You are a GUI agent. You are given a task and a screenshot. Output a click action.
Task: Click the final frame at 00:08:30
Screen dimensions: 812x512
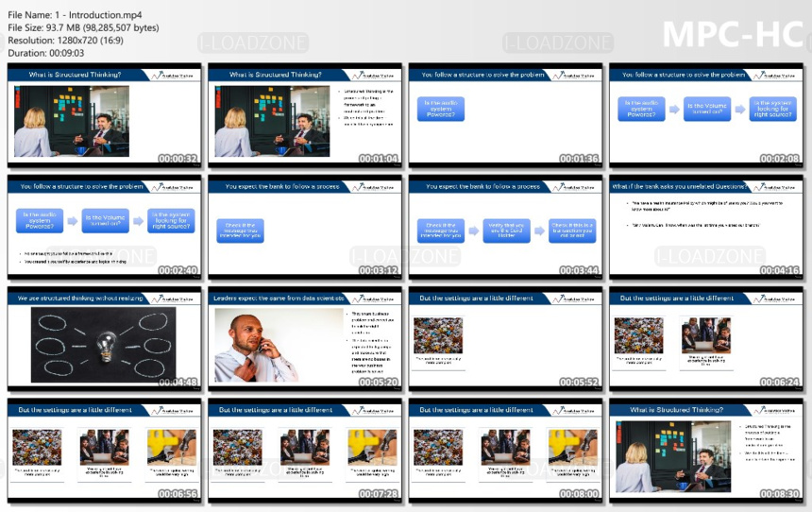(706, 451)
